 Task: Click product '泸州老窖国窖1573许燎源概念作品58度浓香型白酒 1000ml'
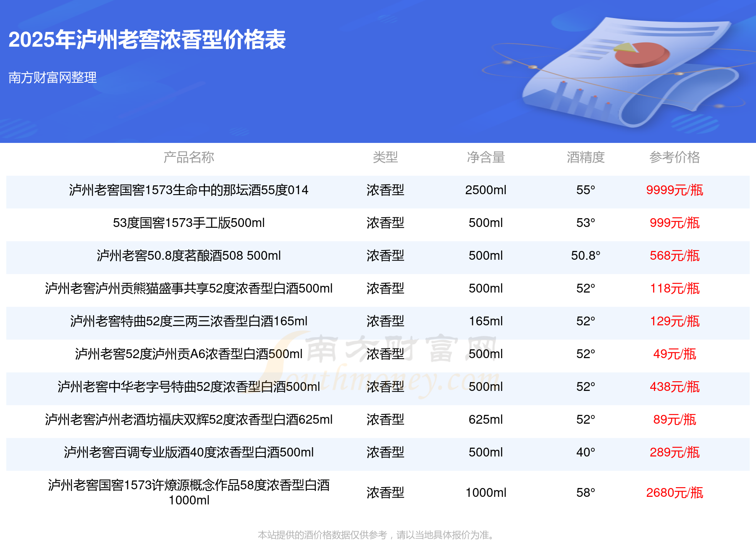click(x=189, y=493)
